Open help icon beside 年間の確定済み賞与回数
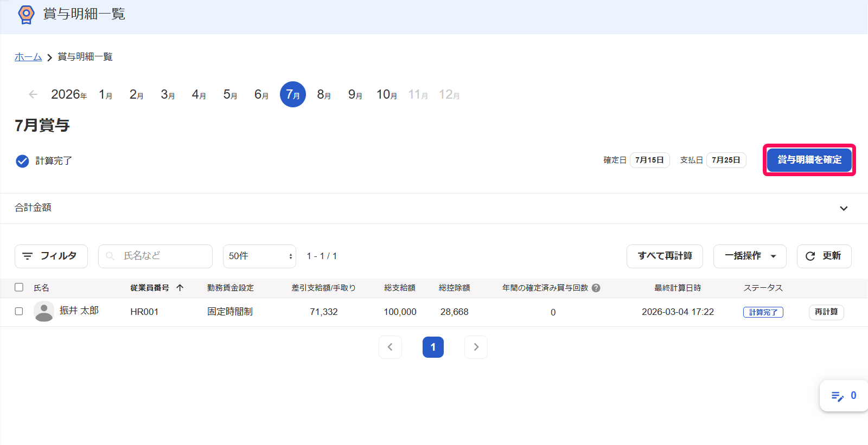The width and height of the screenshot is (868, 445). (x=596, y=288)
